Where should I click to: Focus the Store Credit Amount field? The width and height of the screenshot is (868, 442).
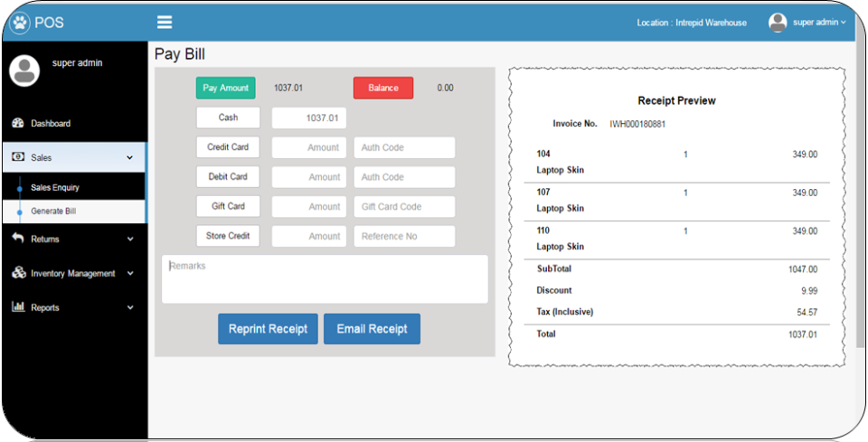click(x=309, y=236)
